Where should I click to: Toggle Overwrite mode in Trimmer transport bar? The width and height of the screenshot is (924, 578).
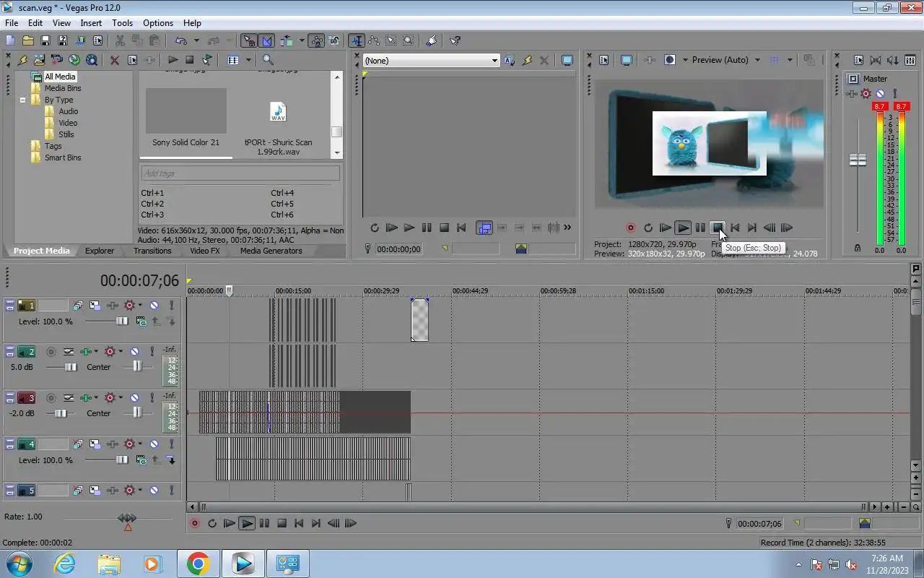(x=484, y=228)
